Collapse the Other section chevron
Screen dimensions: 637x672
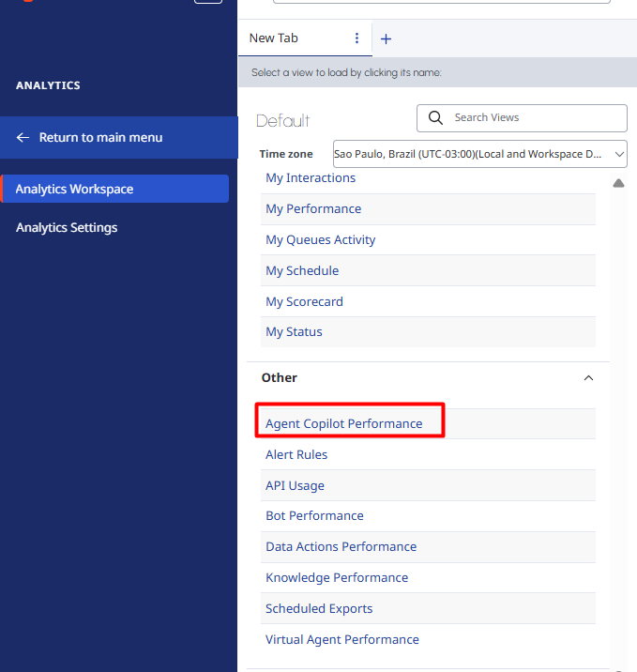click(588, 378)
